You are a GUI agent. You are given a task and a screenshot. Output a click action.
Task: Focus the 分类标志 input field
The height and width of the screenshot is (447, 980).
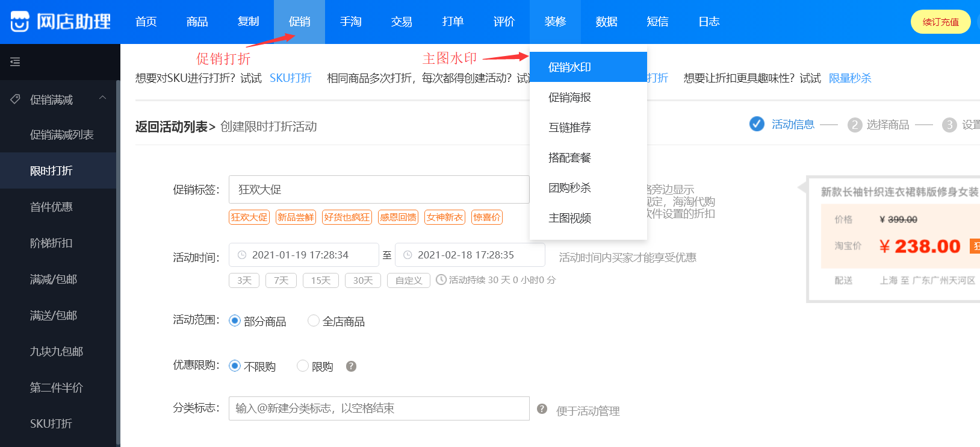coord(379,408)
